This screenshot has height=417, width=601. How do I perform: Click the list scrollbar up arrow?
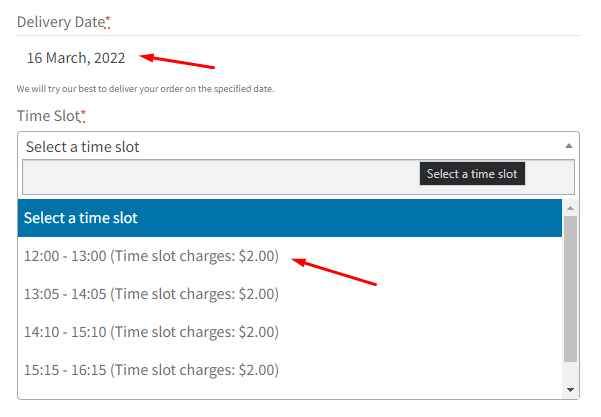[x=571, y=207]
